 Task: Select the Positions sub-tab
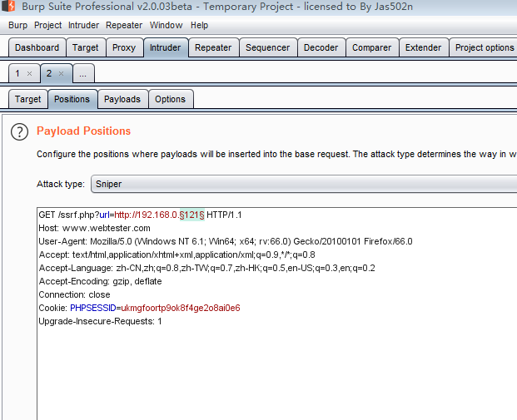click(72, 99)
